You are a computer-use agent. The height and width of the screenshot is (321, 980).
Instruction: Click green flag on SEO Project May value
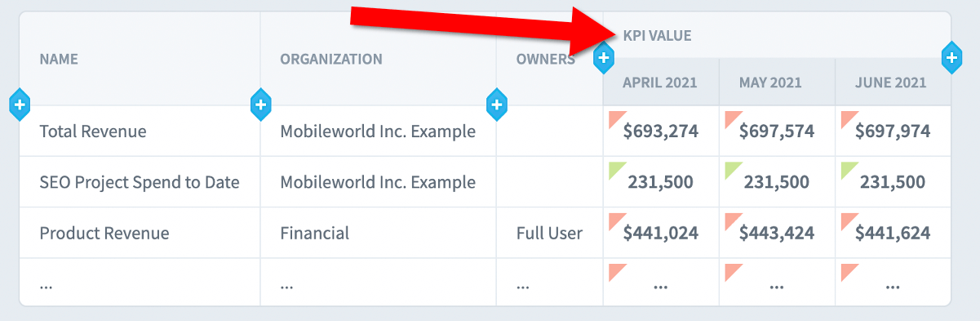pyautogui.click(x=734, y=172)
